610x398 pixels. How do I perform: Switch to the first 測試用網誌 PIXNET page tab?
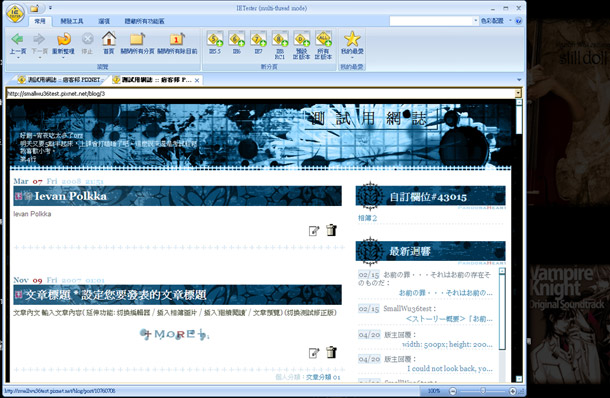[x=60, y=80]
